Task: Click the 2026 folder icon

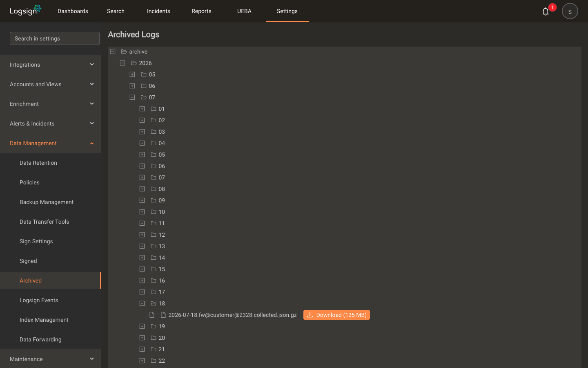Action: [x=134, y=63]
